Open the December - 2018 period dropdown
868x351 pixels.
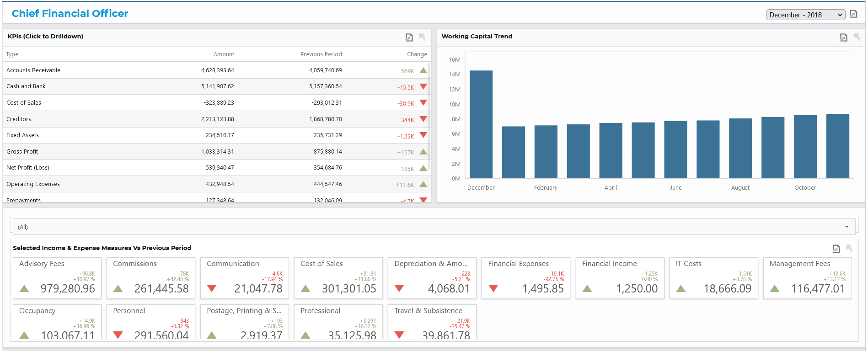pyautogui.click(x=806, y=15)
